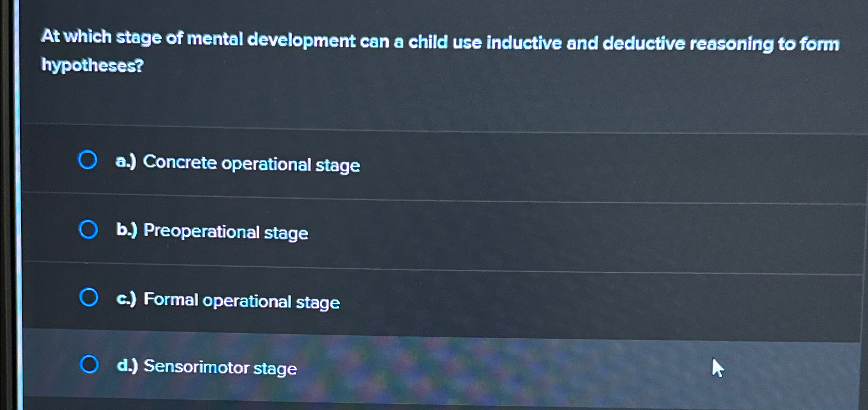This screenshot has width=868, height=410.
Task: Click the word 'hypotheses?' in the question
Action: pos(92,66)
